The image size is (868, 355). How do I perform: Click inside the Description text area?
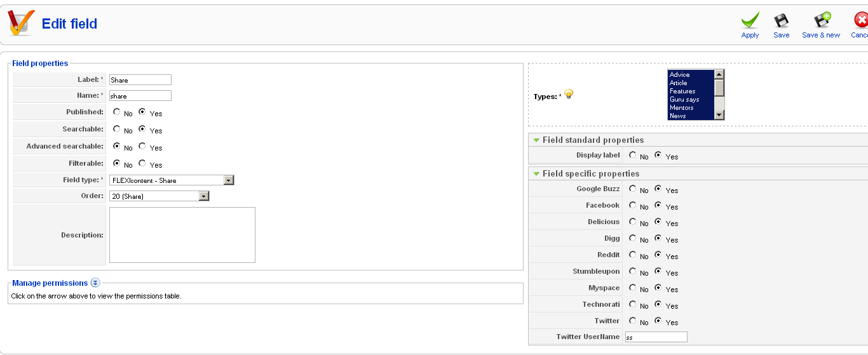point(182,234)
